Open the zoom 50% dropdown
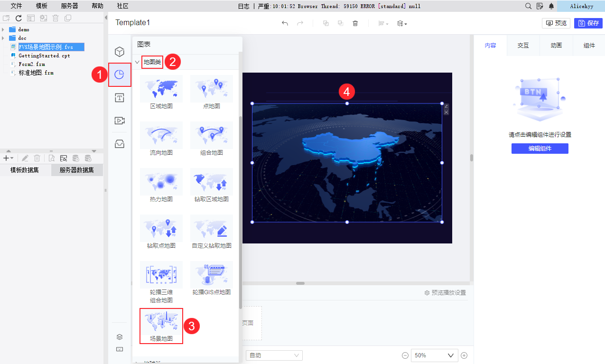 [434, 355]
